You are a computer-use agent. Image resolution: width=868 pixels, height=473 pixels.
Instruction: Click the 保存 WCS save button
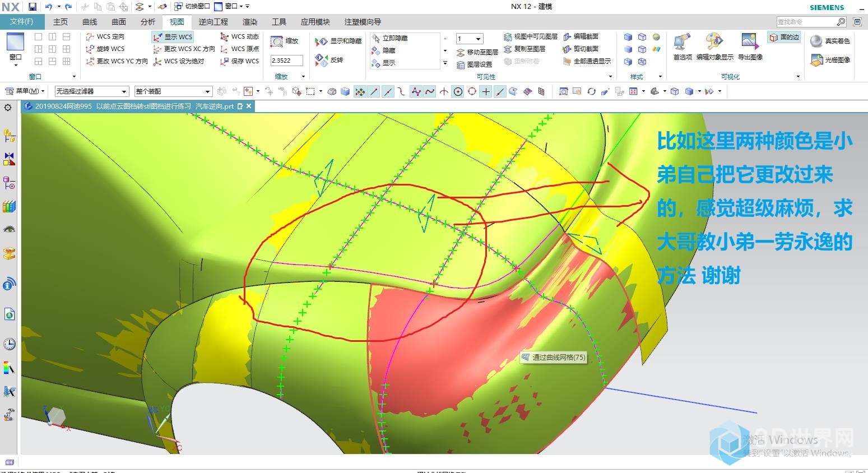click(x=240, y=61)
